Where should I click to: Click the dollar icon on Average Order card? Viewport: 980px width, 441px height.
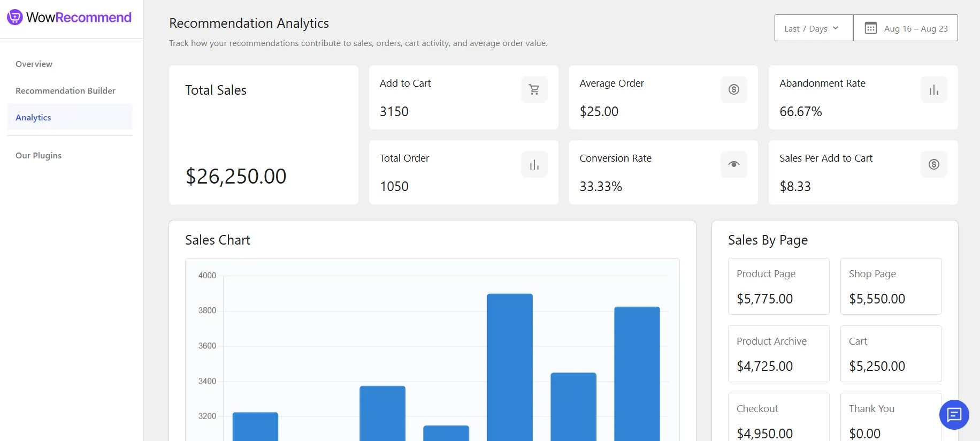pyautogui.click(x=734, y=89)
